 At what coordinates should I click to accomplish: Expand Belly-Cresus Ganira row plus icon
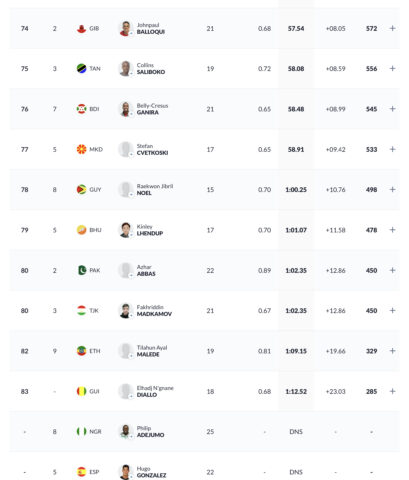(x=392, y=109)
